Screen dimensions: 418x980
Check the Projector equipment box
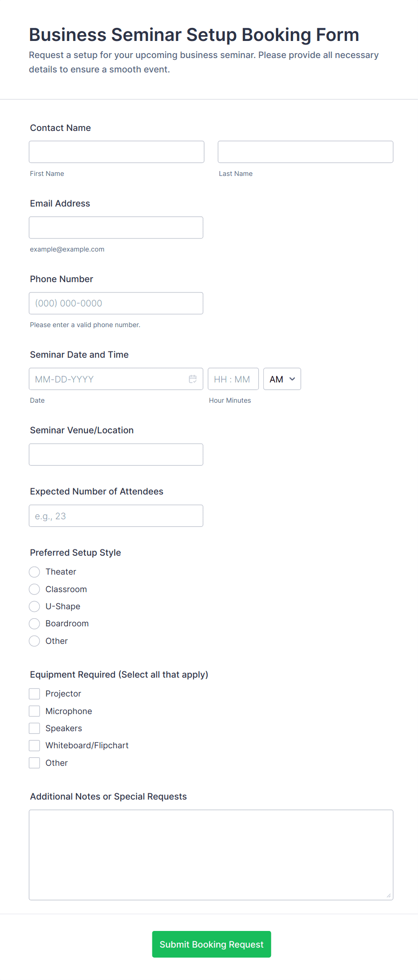[35, 694]
